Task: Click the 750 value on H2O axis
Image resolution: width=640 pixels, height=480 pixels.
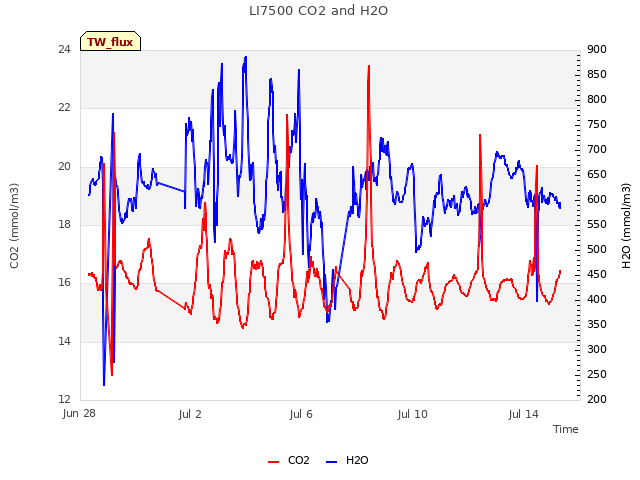Action: coord(597,124)
